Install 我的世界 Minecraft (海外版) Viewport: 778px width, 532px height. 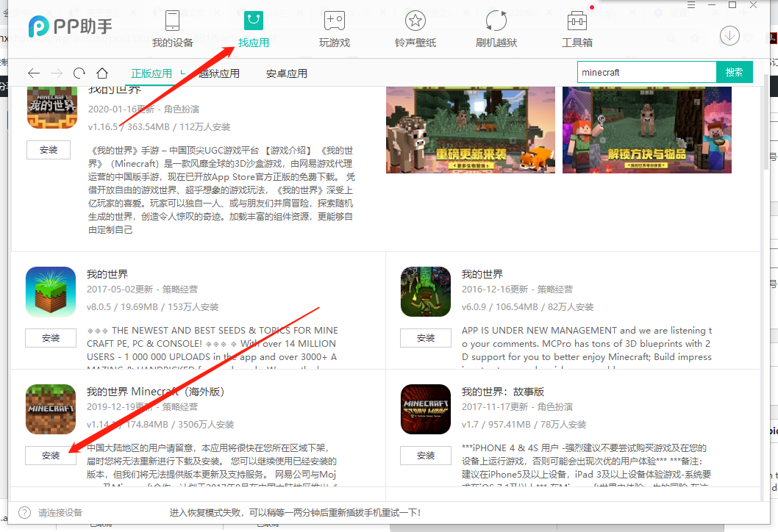click(x=51, y=455)
